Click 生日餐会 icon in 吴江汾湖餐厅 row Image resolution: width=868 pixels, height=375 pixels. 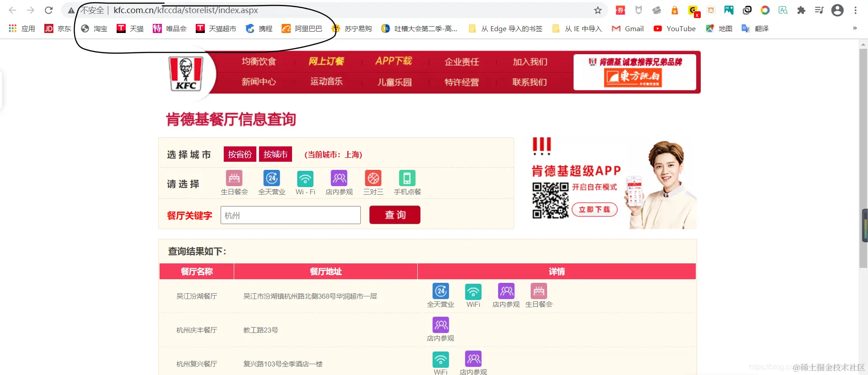539,291
